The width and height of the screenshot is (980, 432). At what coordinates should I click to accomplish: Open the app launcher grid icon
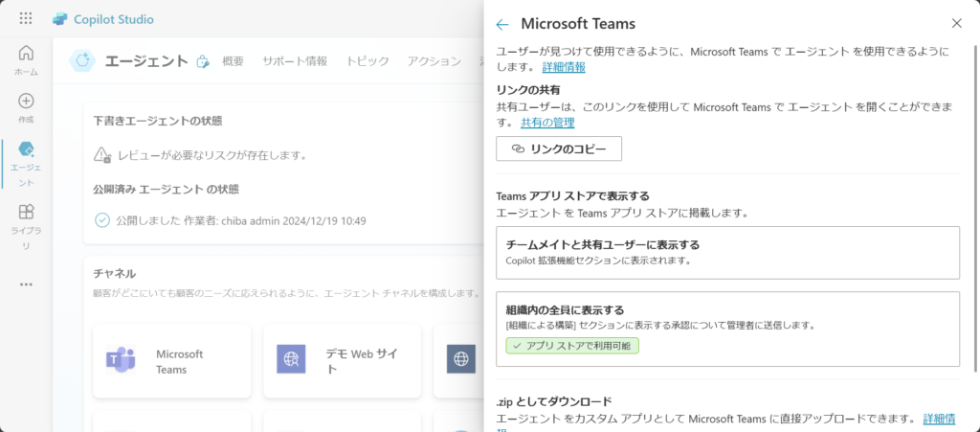click(x=26, y=19)
